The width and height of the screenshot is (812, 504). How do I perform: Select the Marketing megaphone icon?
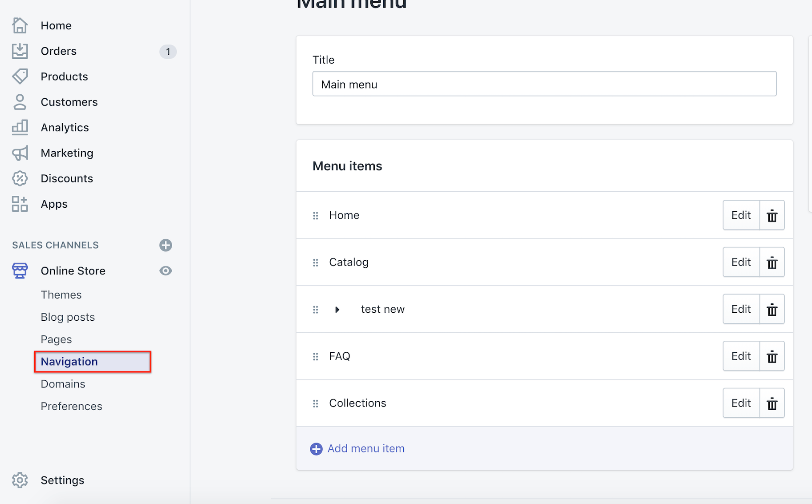20,153
